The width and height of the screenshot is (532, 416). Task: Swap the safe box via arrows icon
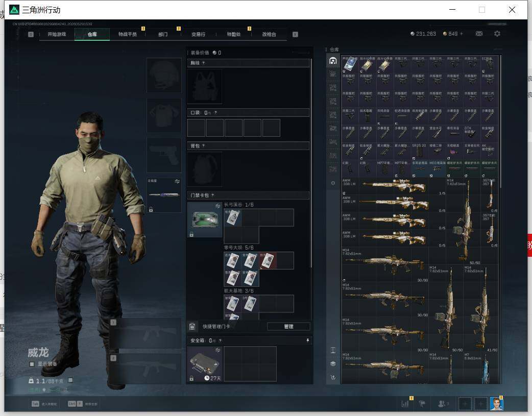217,350
